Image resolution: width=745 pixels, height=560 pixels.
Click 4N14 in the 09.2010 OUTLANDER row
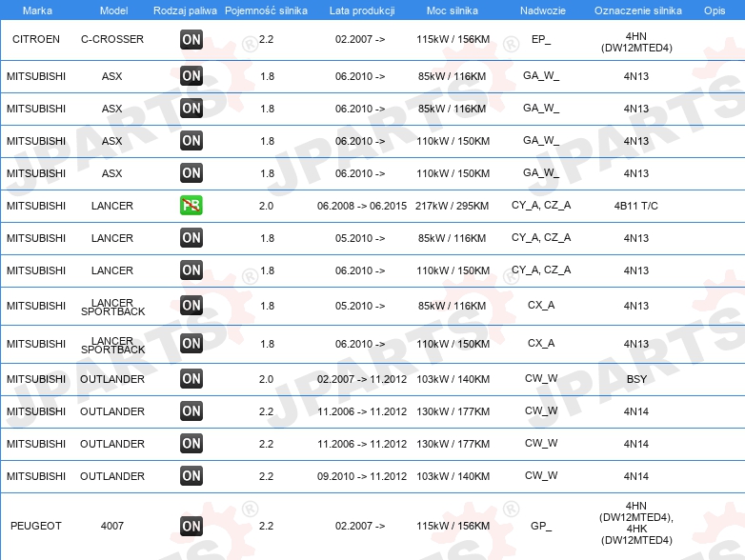click(636, 476)
